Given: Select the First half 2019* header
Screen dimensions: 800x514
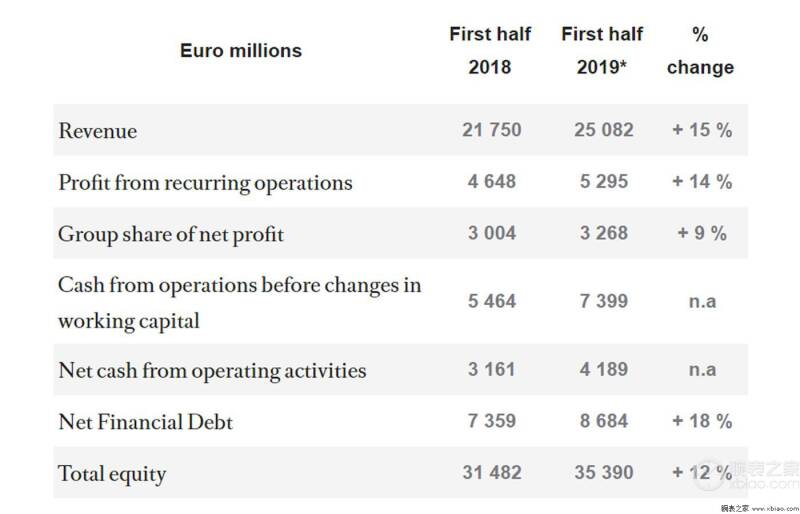Looking at the screenshot, I should 602,51.
